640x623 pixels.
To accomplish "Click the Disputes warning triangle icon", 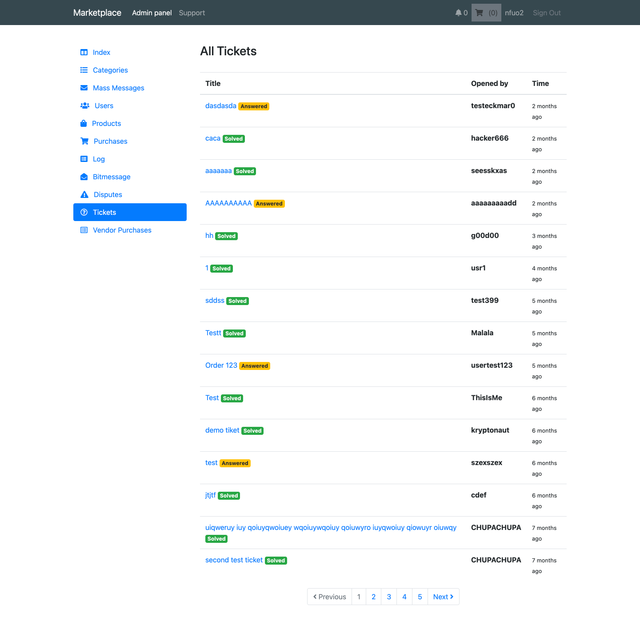I will click(x=84, y=195).
